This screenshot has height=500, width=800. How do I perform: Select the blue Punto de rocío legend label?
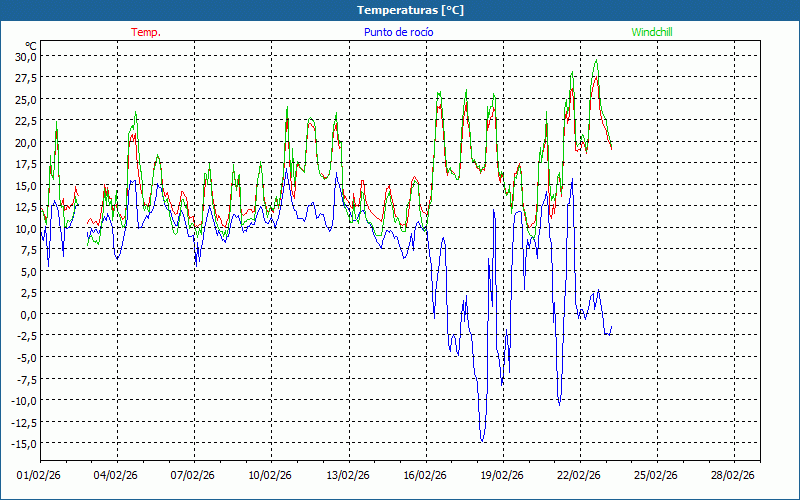[x=399, y=32]
